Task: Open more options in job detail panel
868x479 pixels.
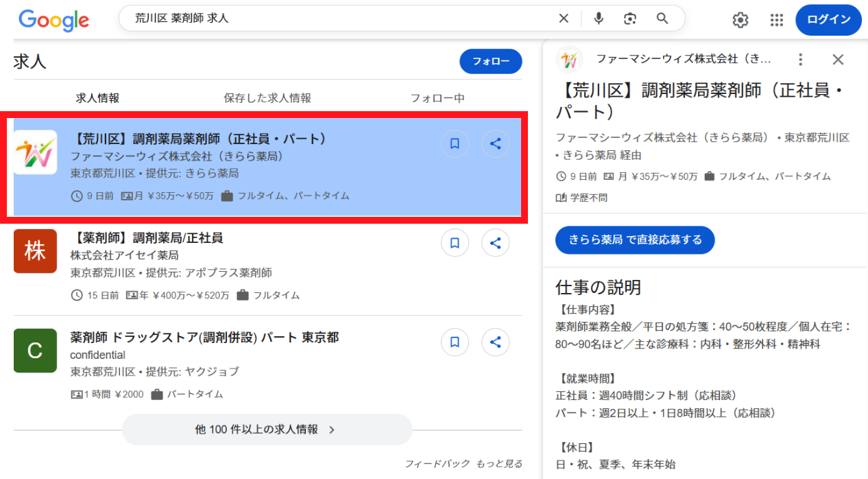Action: pyautogui.click(x=800, y=60)
